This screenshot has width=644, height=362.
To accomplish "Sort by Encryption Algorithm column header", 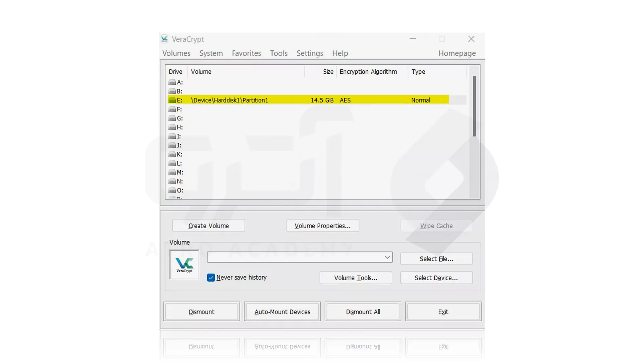I will click(372, 72).
